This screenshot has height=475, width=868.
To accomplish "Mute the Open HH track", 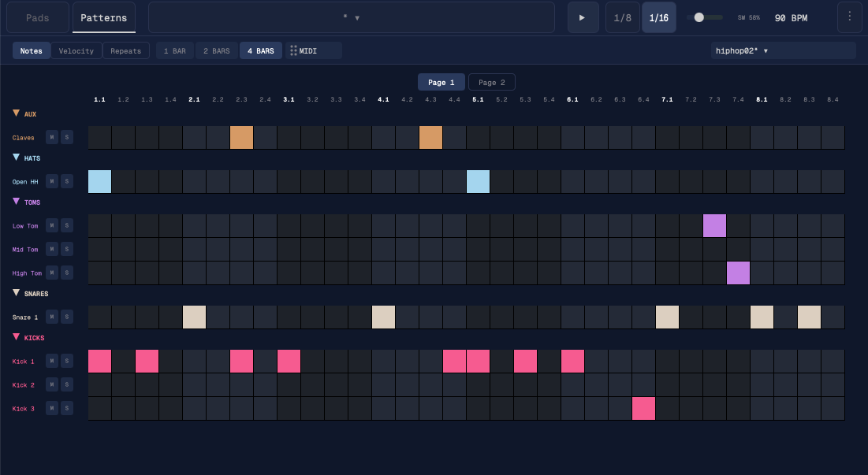I will pos(52,181).
